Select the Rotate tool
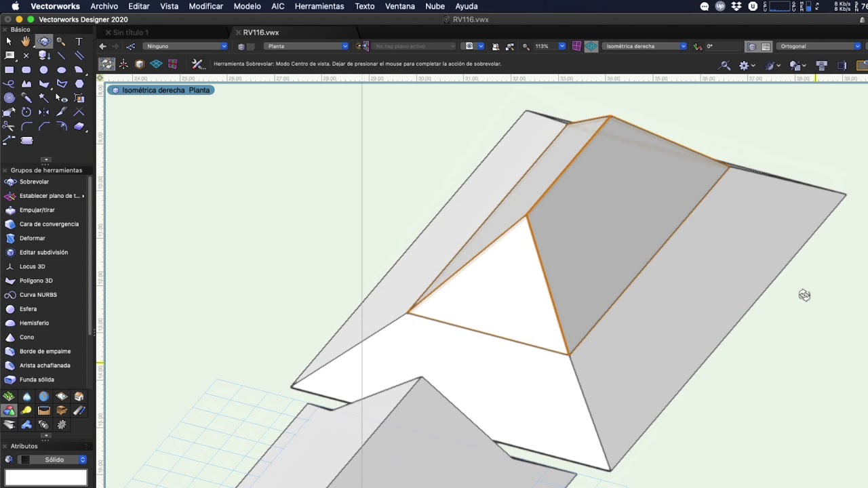The width and height of the screenshot is (868, 488). pos(26,113)
